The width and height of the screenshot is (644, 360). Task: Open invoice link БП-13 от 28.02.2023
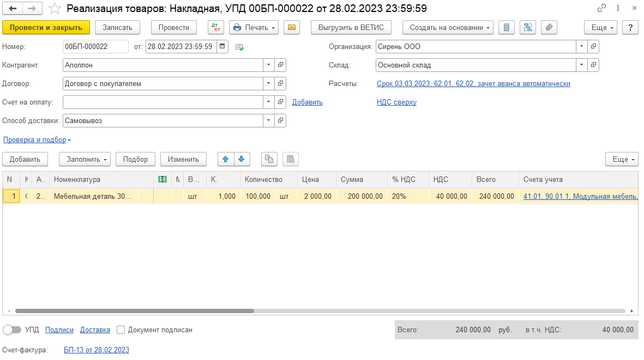97,350
